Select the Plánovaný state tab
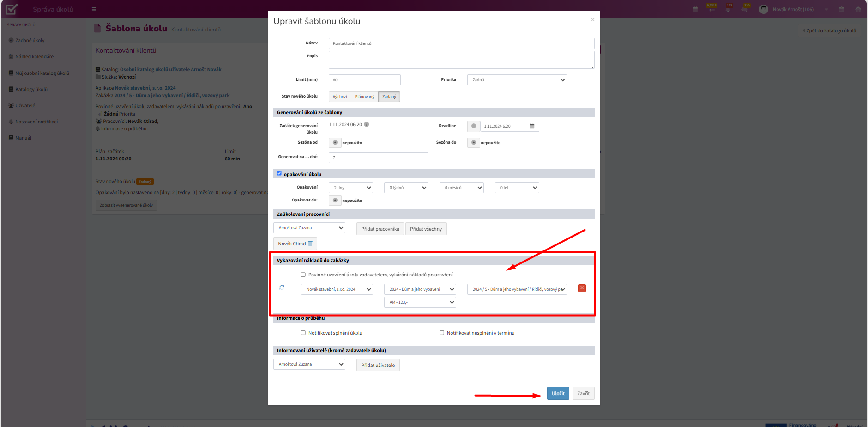Viewport: 868px width, 427px height. (365, 97)
